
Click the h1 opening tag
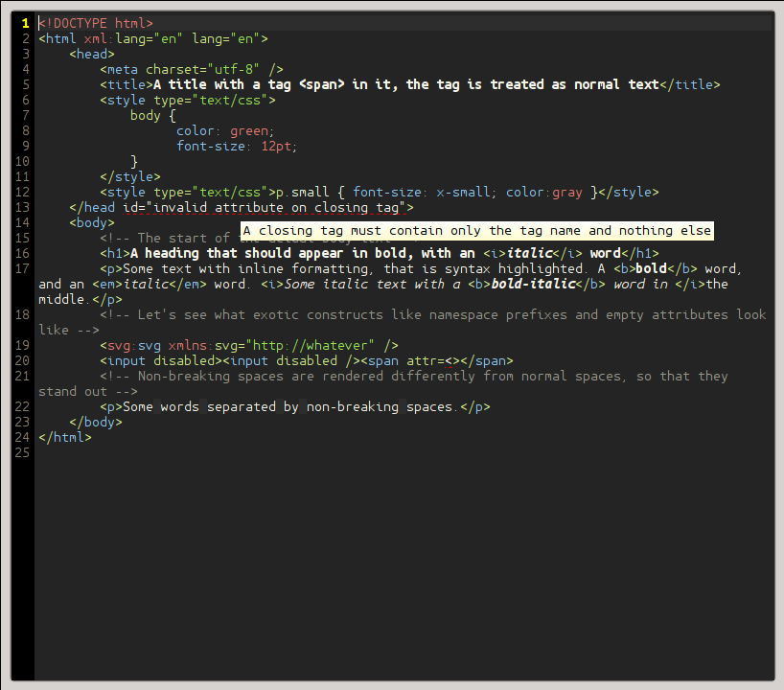click(x=115, y=254)
